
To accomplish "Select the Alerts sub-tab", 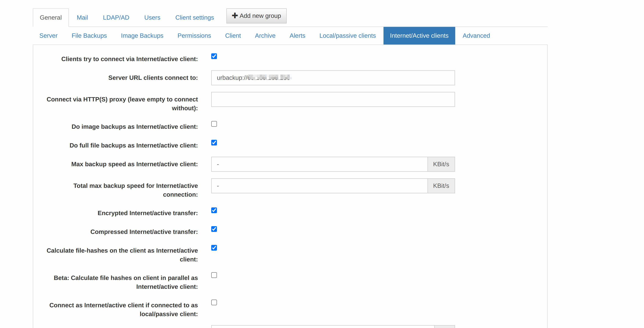I will [297, 35].
